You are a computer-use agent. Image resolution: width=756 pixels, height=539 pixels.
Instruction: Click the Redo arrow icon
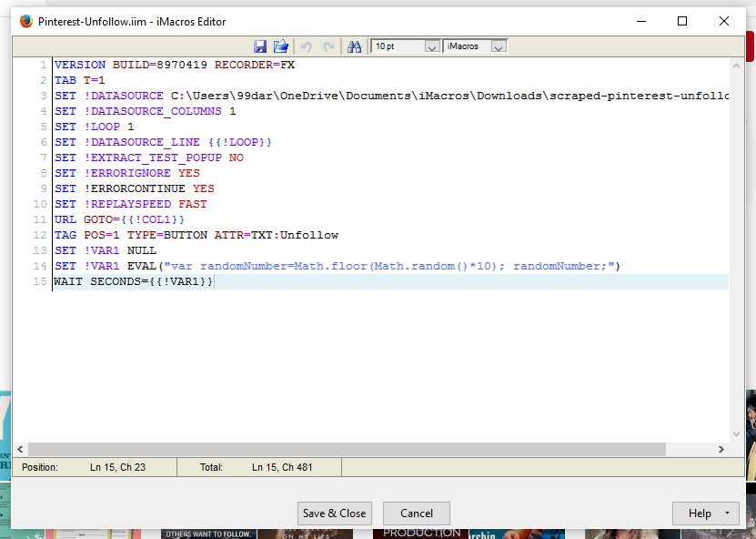(x=328, y=46)
